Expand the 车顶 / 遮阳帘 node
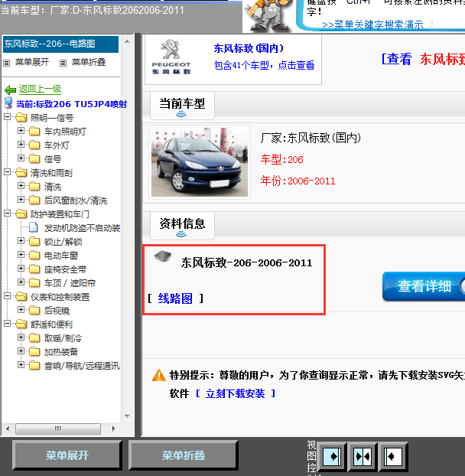Screen dimensions: 465x476 21,282
